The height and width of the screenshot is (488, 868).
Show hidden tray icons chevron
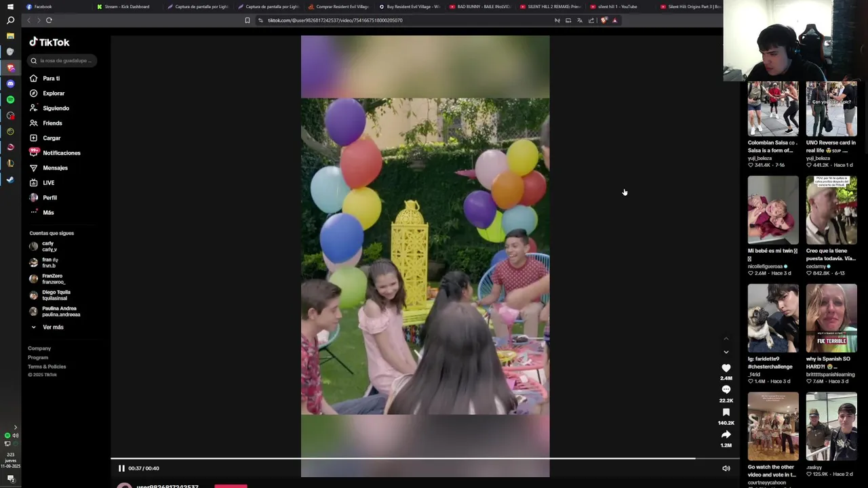click(x=16, y=427)
